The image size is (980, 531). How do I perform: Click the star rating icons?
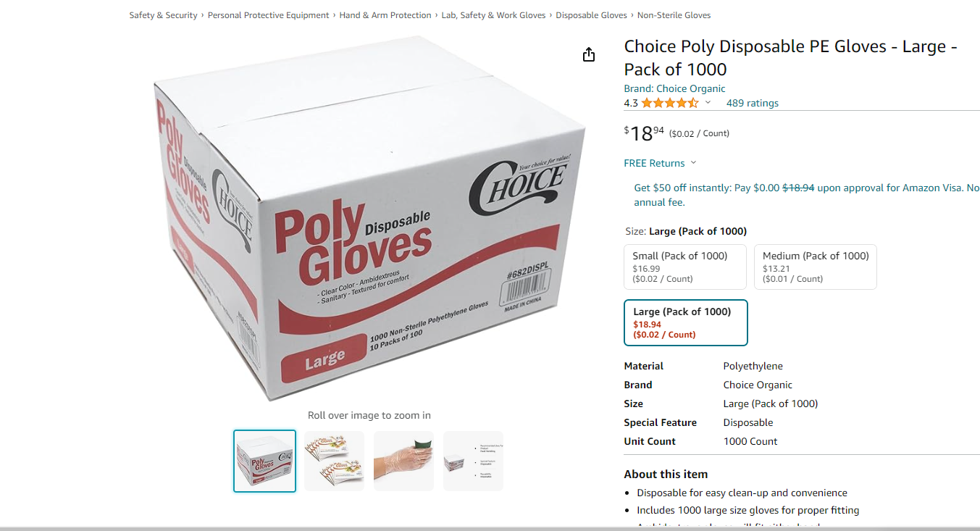pos(670,103)
